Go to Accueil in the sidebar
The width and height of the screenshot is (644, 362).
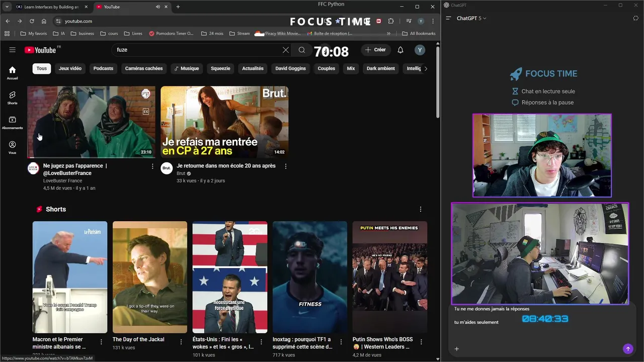tap(13, 73)
